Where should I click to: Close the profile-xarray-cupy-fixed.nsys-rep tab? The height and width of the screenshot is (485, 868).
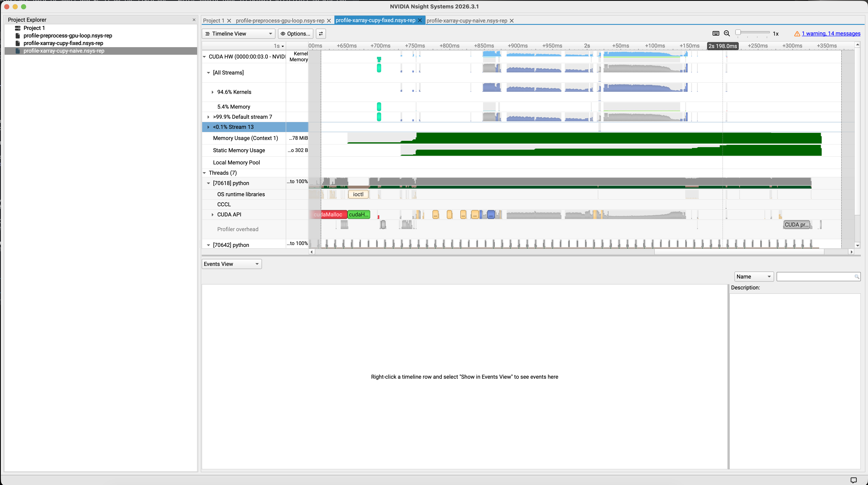tap(420, 20)
